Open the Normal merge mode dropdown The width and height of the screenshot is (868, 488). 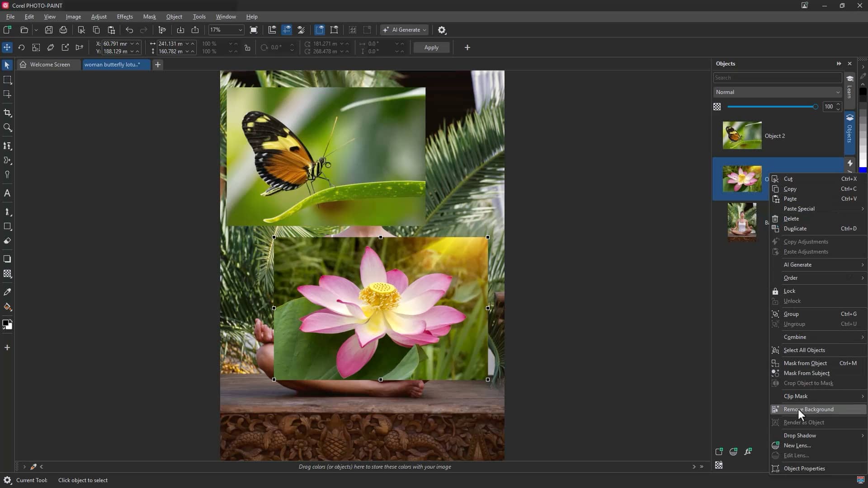click(777, 92)
